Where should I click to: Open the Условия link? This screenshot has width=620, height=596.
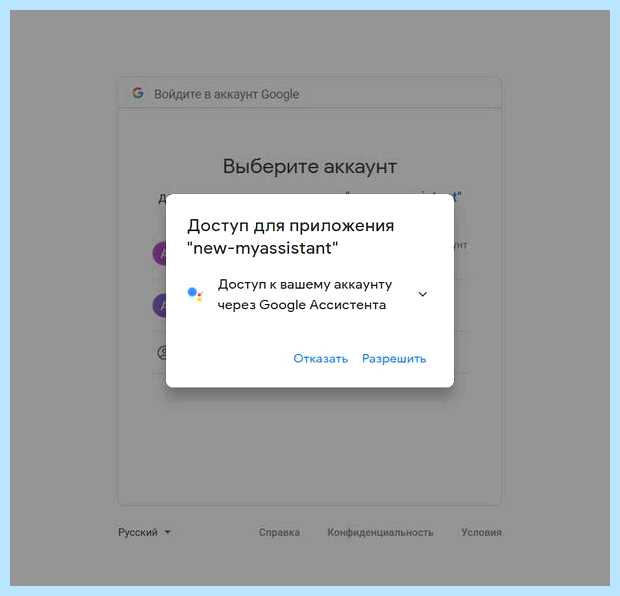tap(481, 532)
